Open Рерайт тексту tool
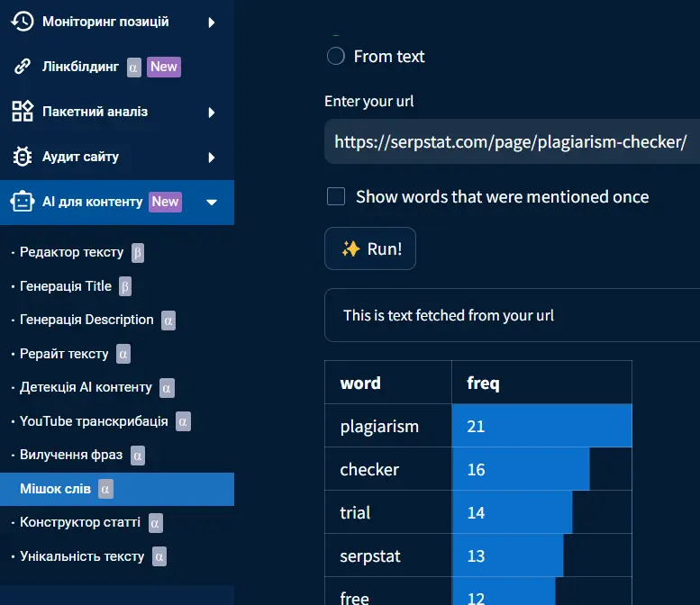 (x=64, y=354)
